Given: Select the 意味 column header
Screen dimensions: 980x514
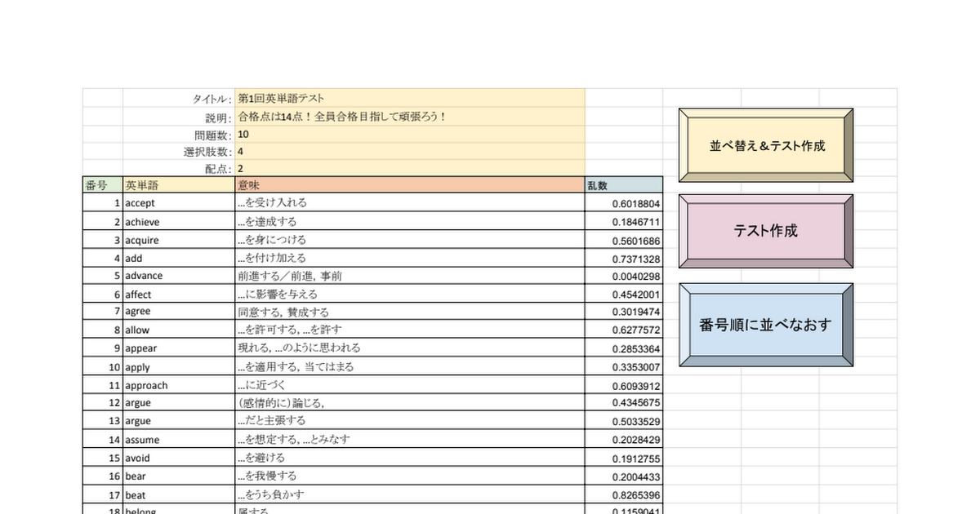Looking at the screenshot, I should pos(410,185).
